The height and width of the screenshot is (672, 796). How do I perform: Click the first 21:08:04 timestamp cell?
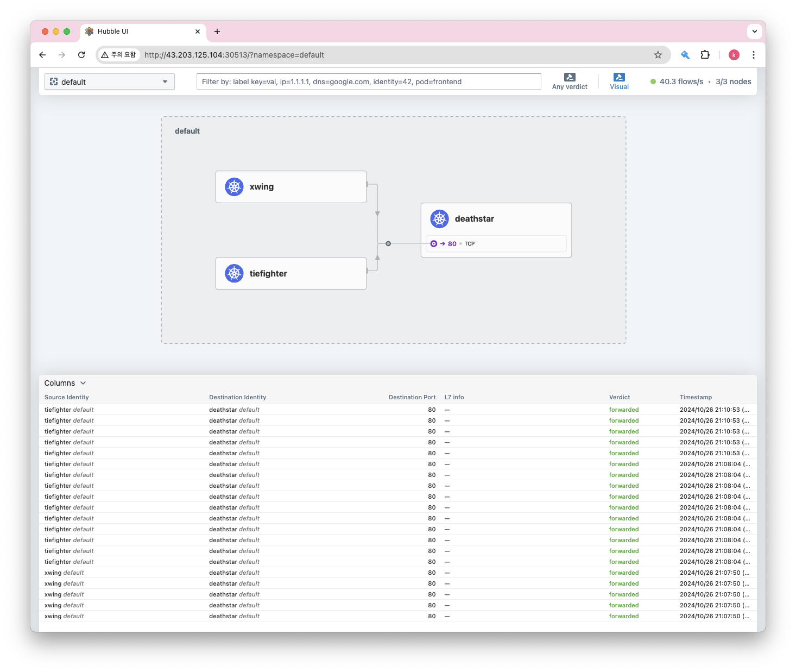pos(715,464)
